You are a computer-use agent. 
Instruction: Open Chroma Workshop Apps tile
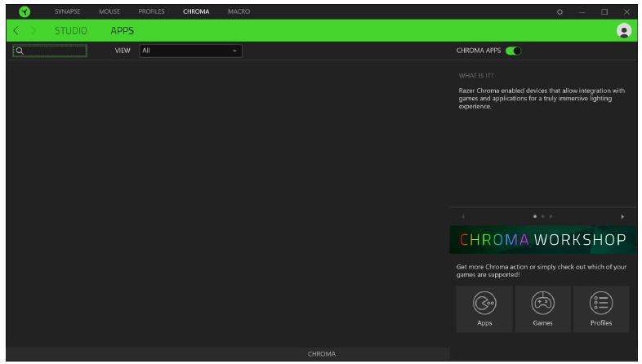[484, 309]
